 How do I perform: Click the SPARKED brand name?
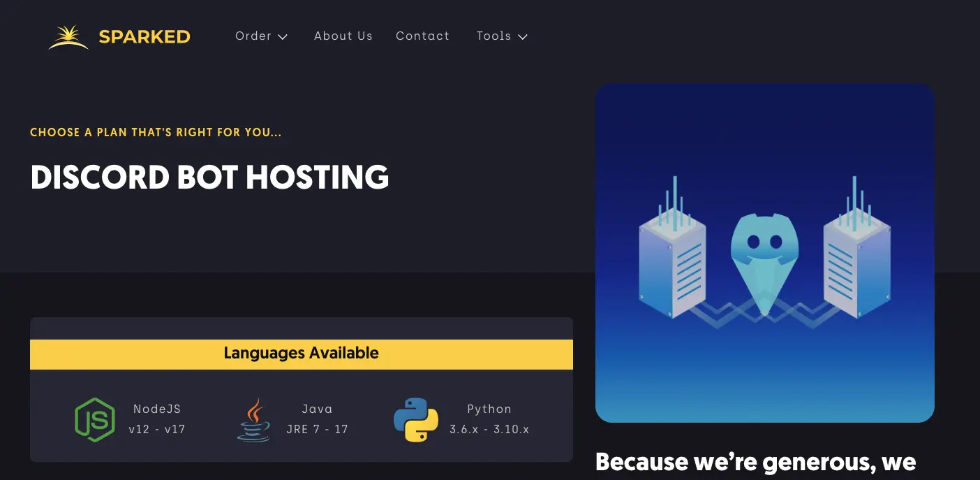tap(144, 37)
